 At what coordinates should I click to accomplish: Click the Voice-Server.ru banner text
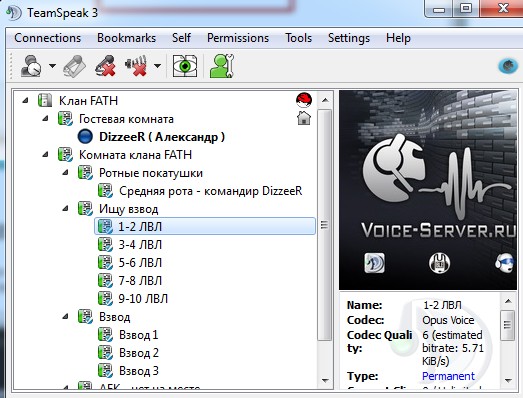[x=439, y=231]
